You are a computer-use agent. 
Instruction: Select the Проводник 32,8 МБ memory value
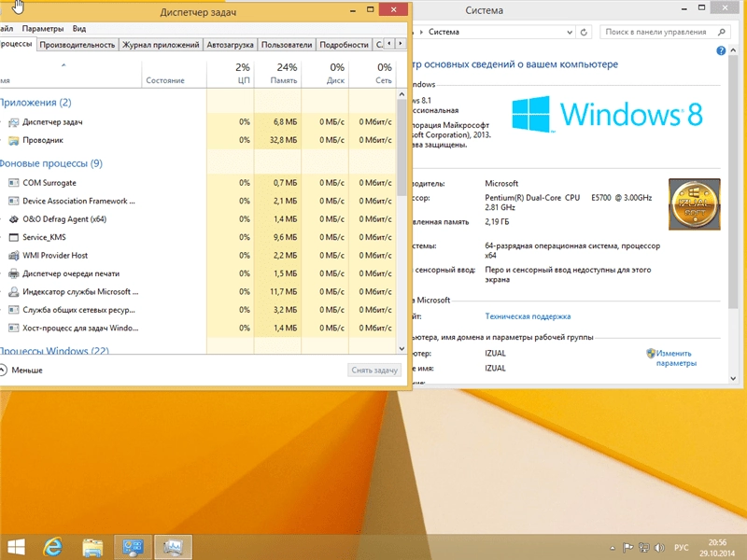coord(283,140)
